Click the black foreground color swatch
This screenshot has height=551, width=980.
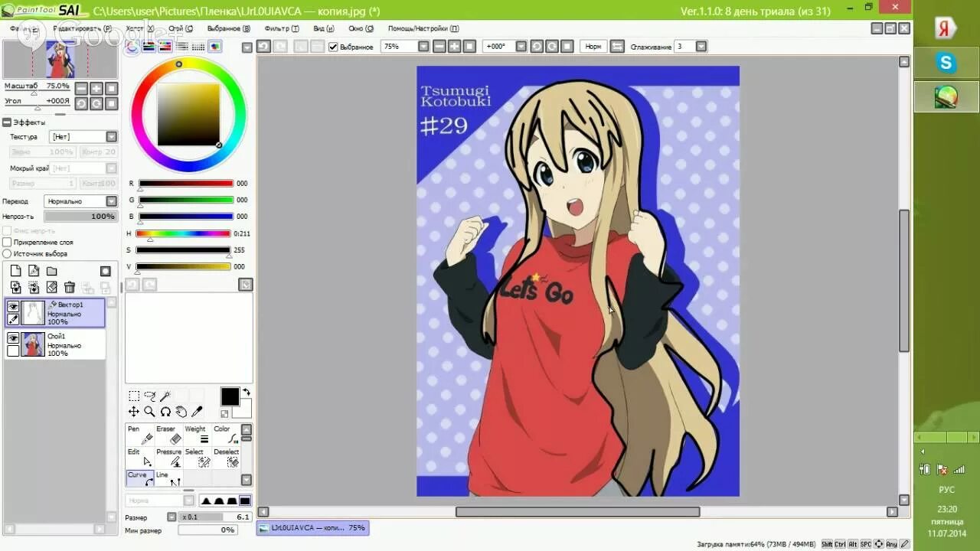230,396
